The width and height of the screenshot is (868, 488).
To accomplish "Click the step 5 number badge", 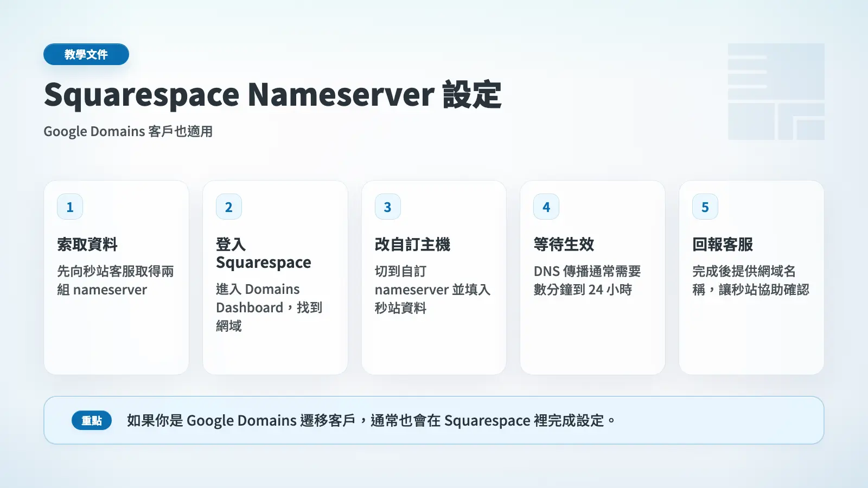I will [x=705, y=207].
